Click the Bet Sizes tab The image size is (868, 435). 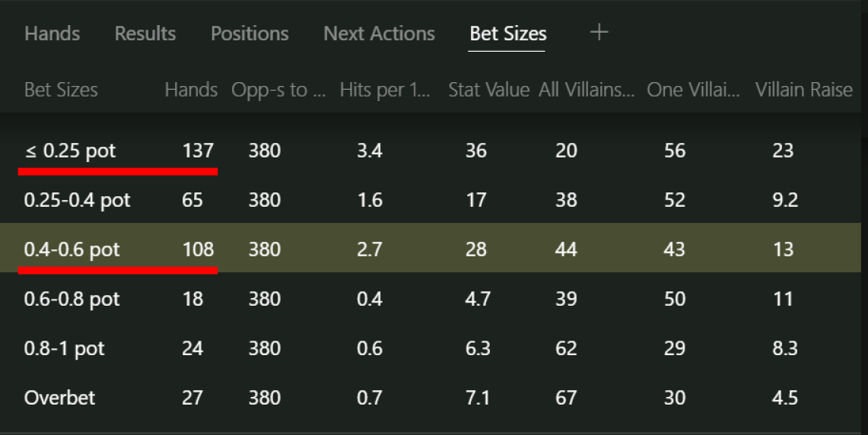tap(507, 33)
